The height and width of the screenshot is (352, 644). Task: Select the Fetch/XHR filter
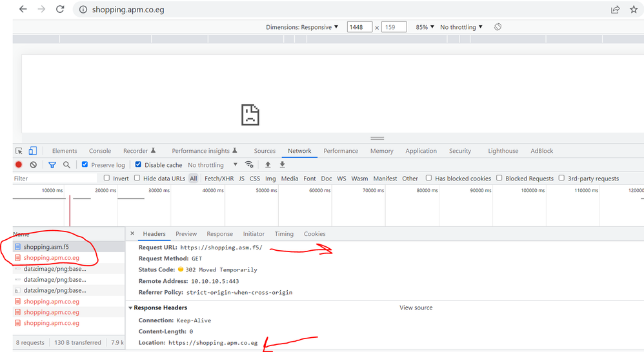pyautogui.click(x=219, y=179)
